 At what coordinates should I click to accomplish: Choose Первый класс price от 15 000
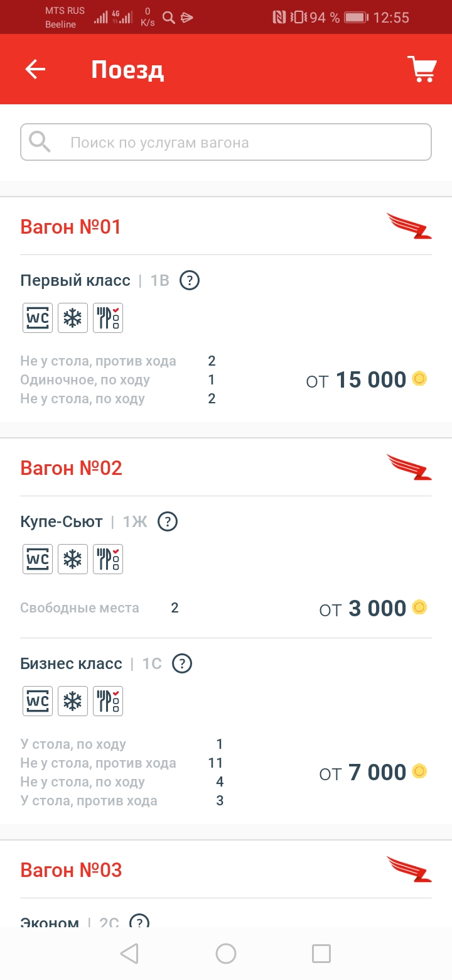tap(365, 380)
